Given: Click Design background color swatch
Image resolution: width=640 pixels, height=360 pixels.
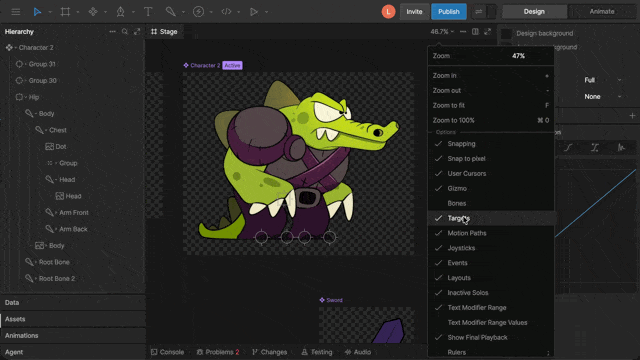Looking at the screenshot, I should (x=506, y=33).
